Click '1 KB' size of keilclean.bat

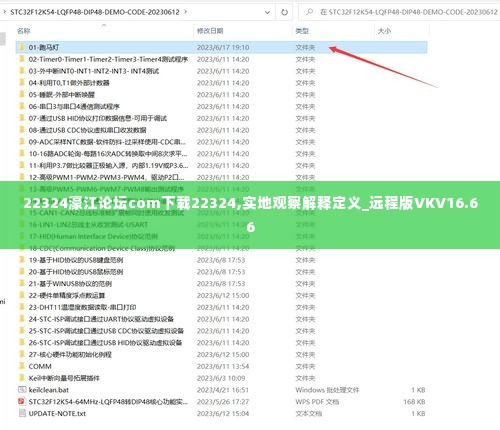[418, 390]
